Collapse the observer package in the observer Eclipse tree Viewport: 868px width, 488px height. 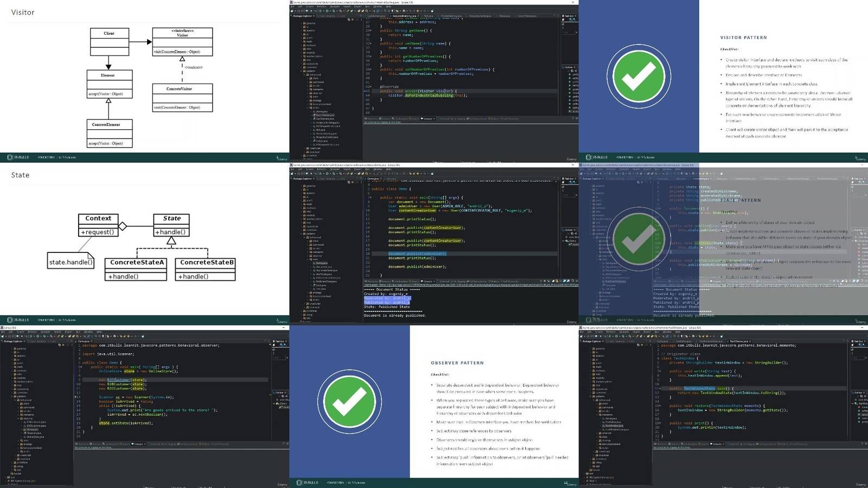click(x=19, y=419)
